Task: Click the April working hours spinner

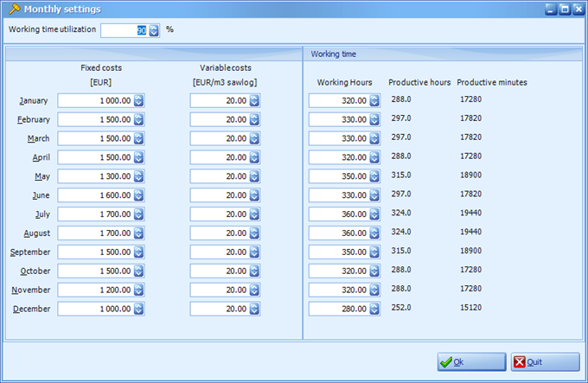Action: (374, 157)
